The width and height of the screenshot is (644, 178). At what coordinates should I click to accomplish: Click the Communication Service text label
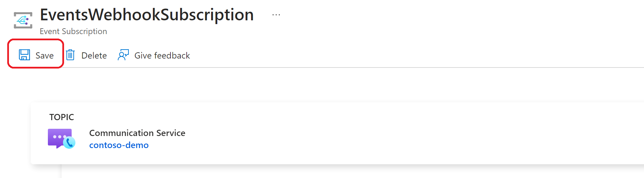click(x=137, y=133)
